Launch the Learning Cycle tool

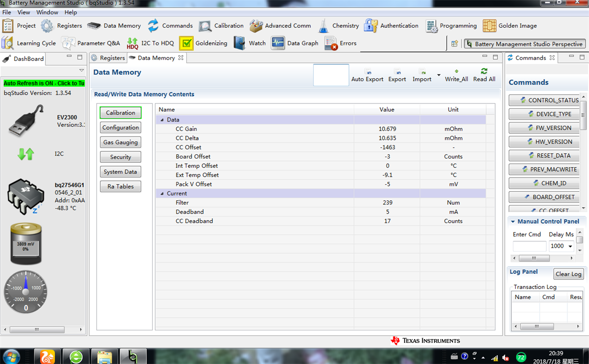coord(29,43)
